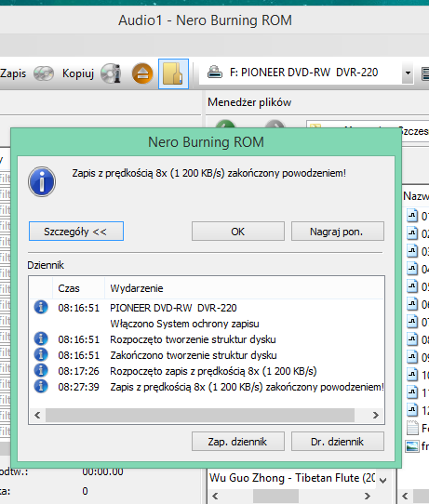Select audio file 09 in file manager
Screen dimensions: 429x504
[417, 357]
